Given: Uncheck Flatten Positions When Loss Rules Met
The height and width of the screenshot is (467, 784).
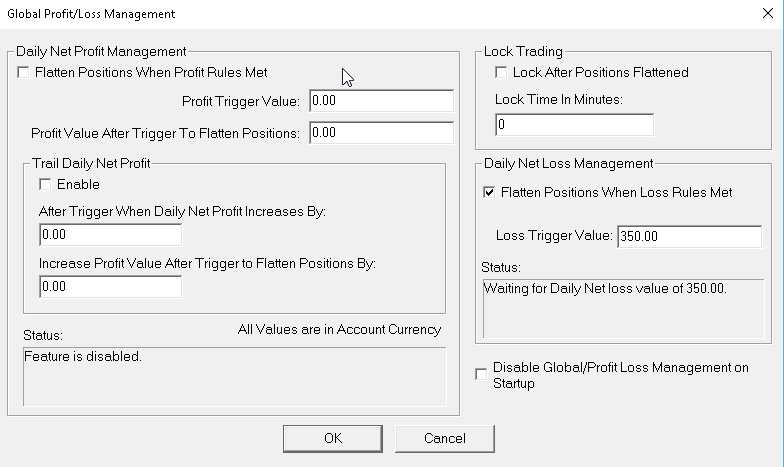Looking at the screenshot, I should pos(490,193).
